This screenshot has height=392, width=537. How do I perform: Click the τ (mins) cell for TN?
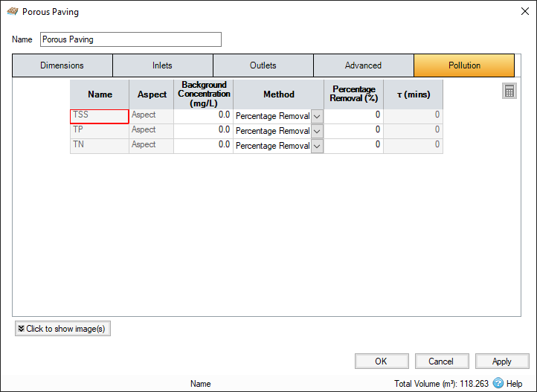click(413, 147)
